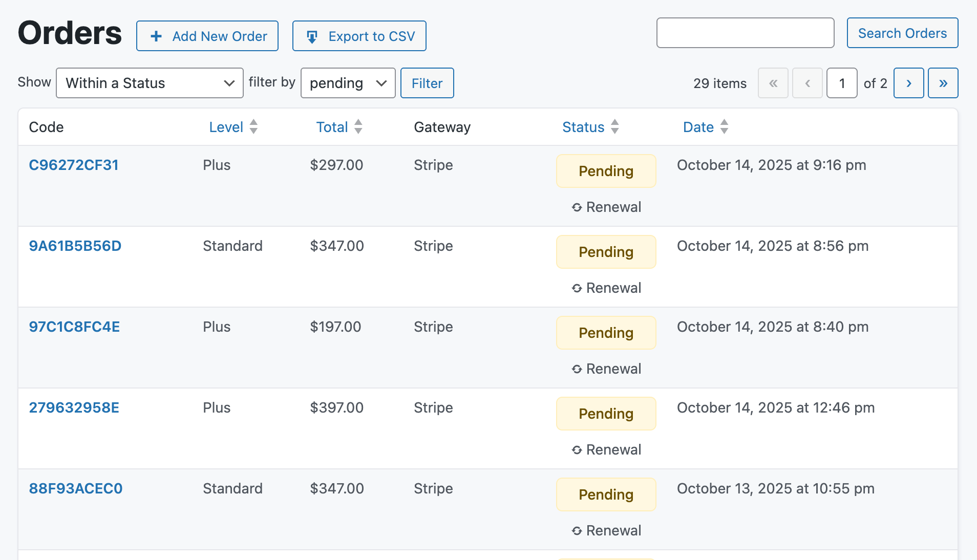Focus the order search text field
Viewport: 977px width, 560px height.
coord(745,33)
